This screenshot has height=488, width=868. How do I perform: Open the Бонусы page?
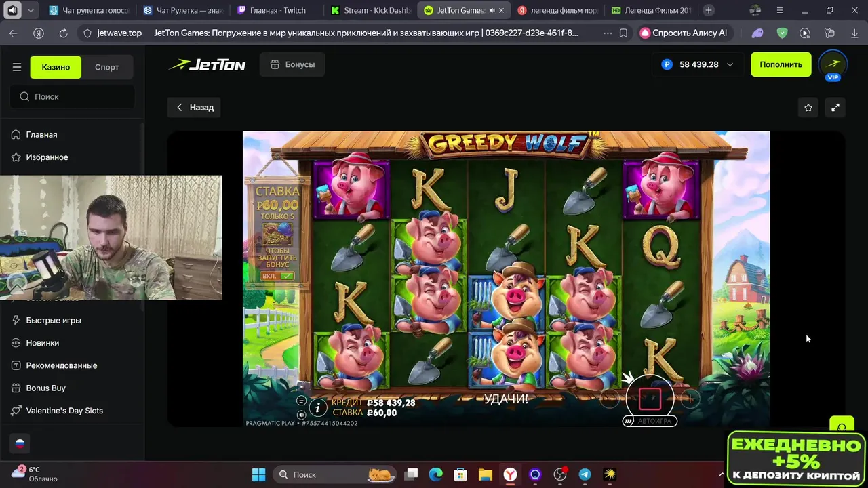point(292,64)
